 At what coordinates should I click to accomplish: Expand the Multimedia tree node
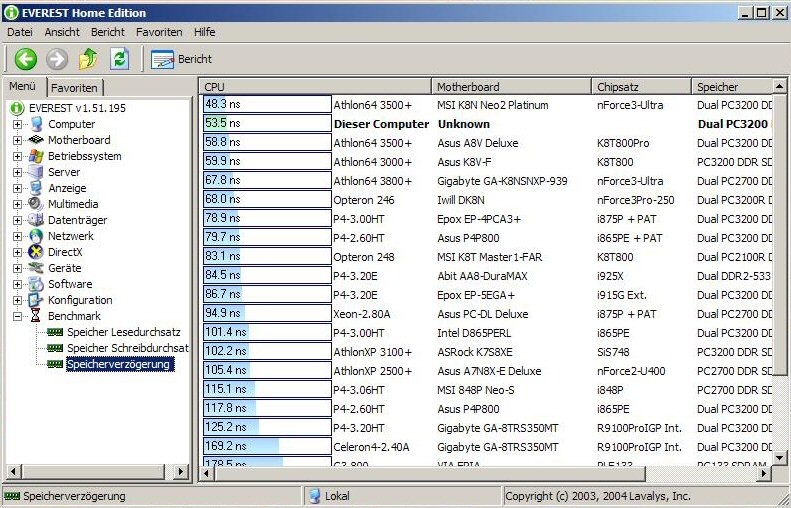[x=18, y=204]
